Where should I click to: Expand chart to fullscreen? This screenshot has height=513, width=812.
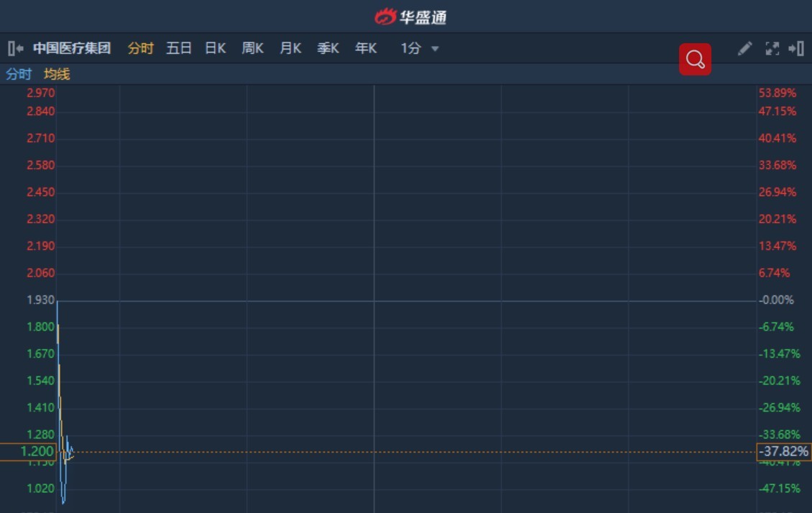click(x=772, y=49)
